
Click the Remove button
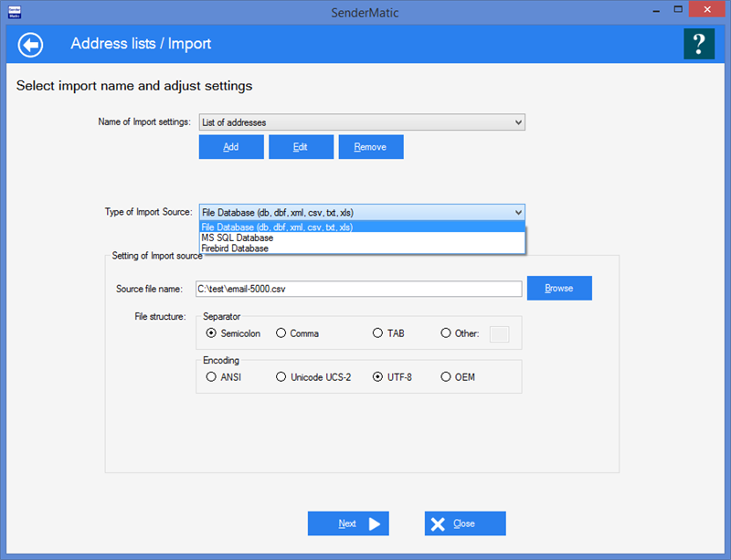[370, 147]
